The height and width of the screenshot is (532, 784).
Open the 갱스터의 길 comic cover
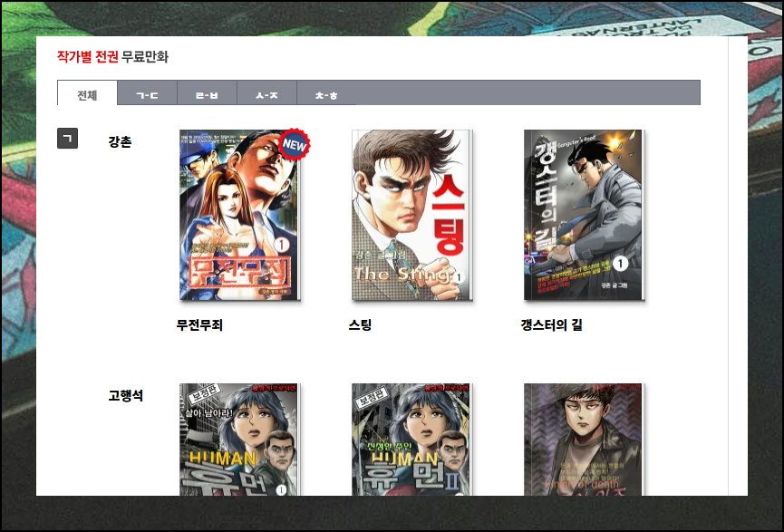[x=584, y=215]
